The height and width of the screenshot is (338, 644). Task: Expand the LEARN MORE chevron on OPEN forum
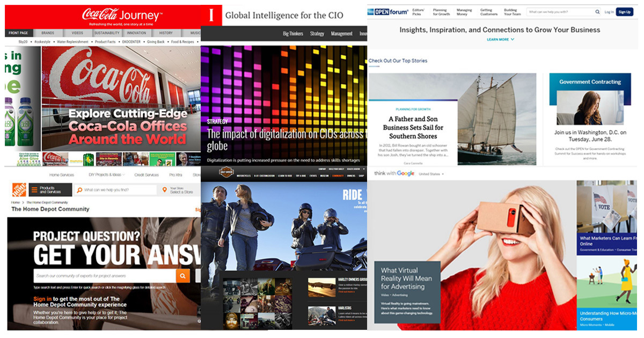pos(512,39)
